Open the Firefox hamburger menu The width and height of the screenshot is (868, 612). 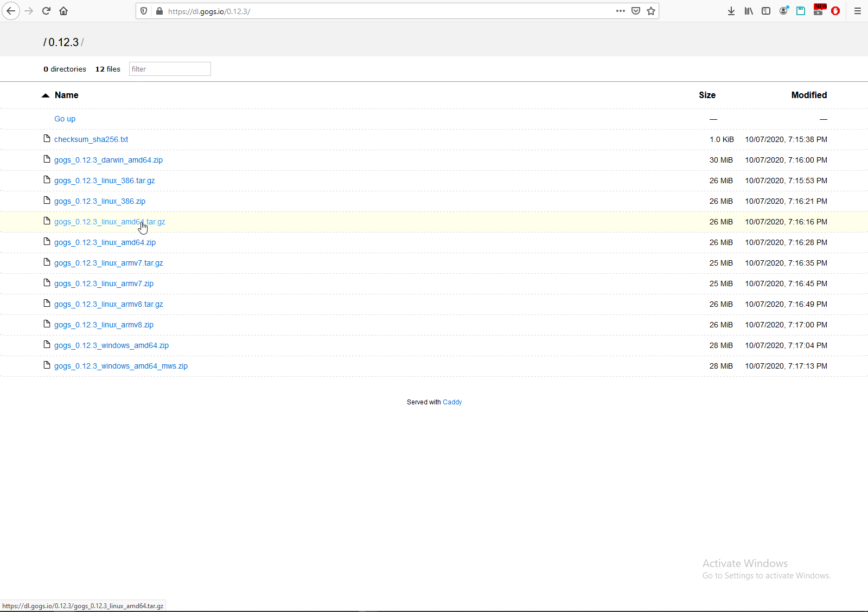[858, 11]
